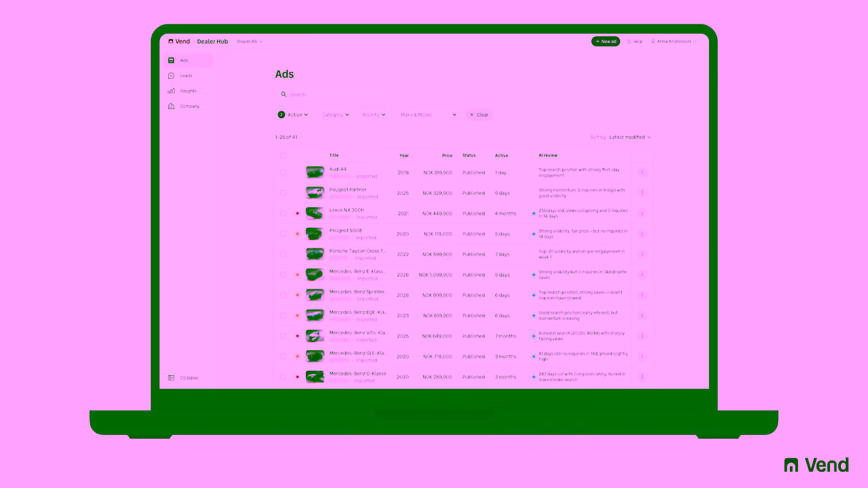Click the kebab menu for Peugeot 5008
The image size is (868, 488).
click(x=642, y=234)
